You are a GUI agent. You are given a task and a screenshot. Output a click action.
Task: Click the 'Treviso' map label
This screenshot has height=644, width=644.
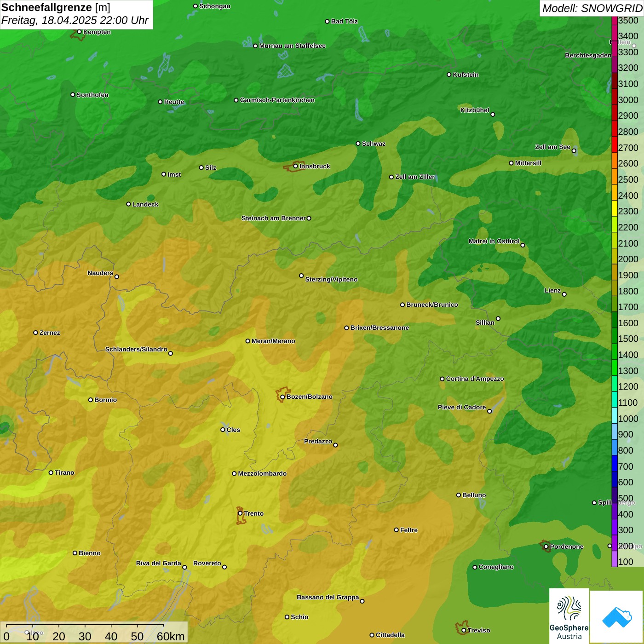[x=479, y=630]
